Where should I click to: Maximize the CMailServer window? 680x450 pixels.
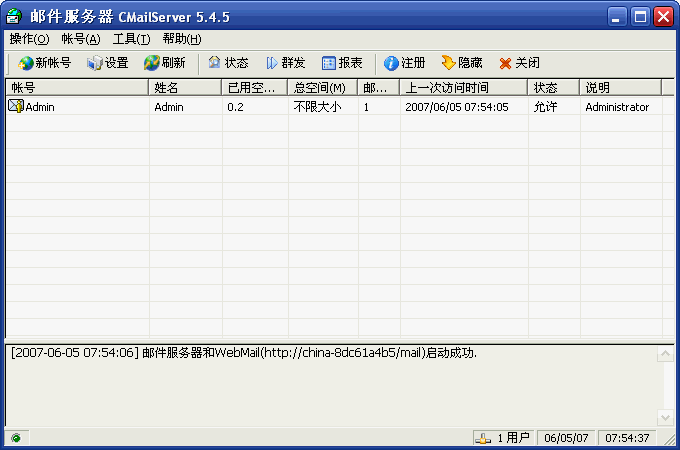point(640,17)
